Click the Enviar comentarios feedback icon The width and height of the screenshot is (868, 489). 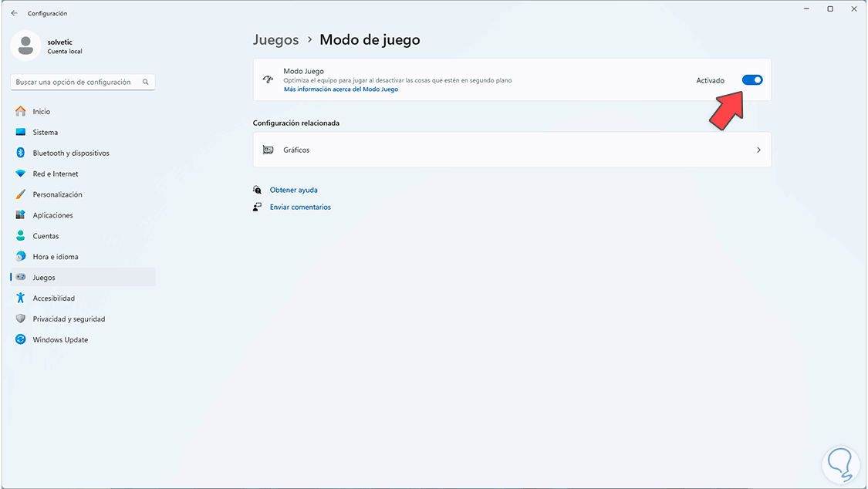click(258, 207)
